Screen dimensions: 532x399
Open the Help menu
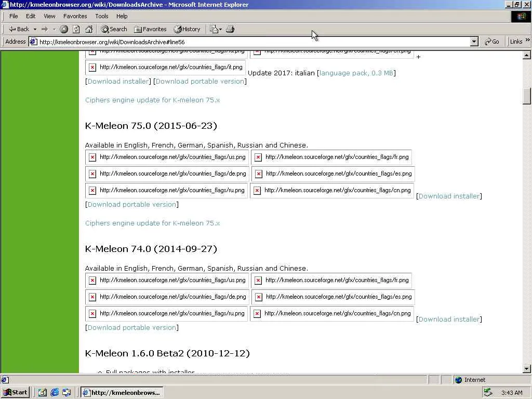point(122,16)
